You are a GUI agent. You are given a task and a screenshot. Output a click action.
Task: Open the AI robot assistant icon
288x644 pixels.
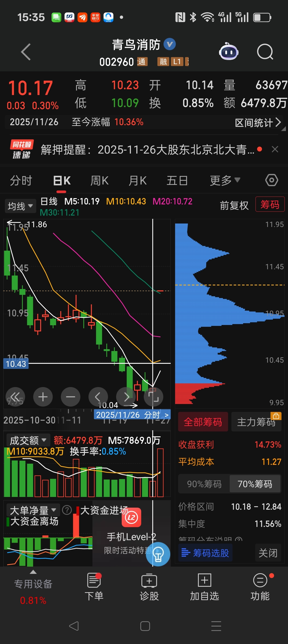[229, 52]
